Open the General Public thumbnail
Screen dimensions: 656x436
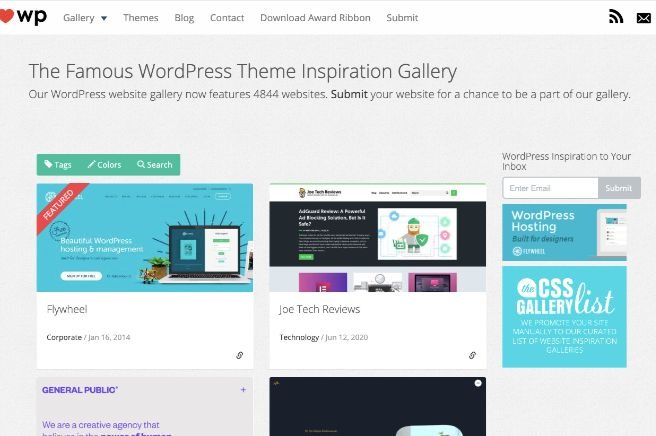(145, 406)
